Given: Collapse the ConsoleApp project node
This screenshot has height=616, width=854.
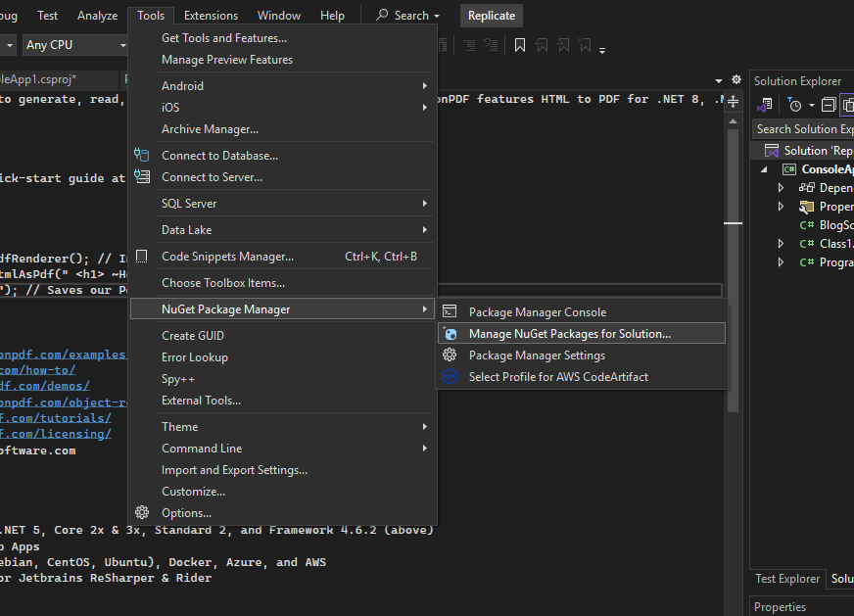Looking at the screenshot, I should pos(764,169).
